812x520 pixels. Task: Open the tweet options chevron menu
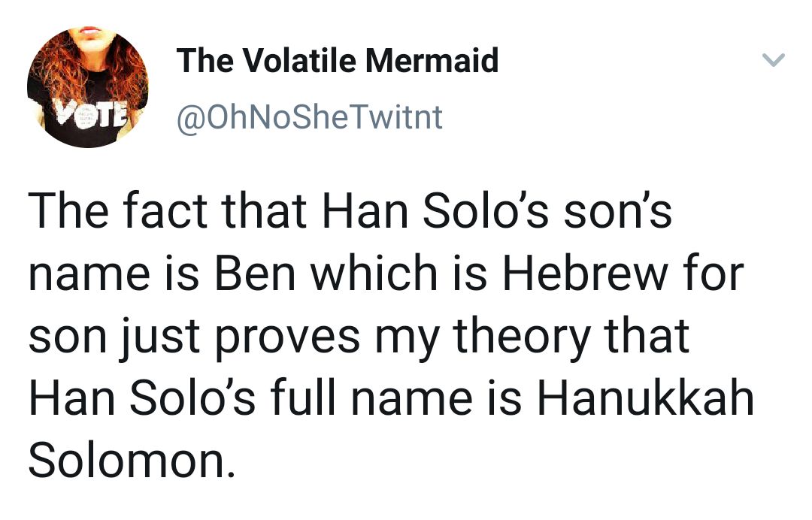point(774,60)
